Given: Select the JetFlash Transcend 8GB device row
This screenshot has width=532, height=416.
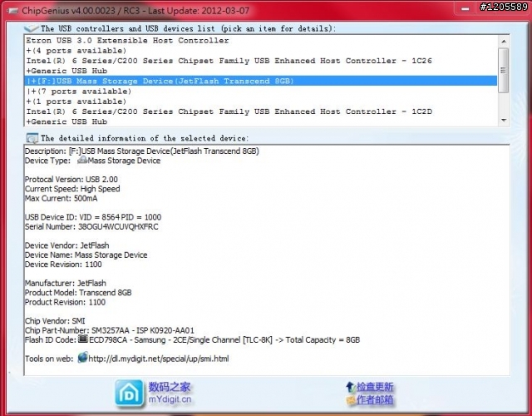Looking at the screenshot, I should (261, 81).
